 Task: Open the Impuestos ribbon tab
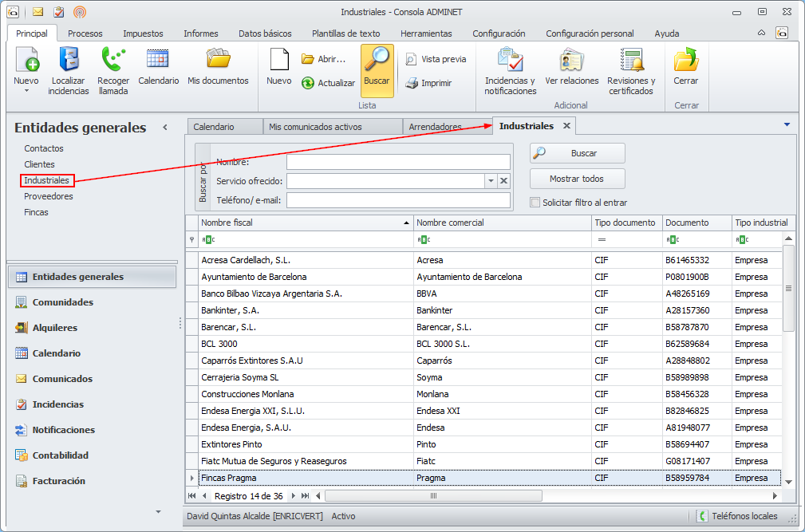143,33
